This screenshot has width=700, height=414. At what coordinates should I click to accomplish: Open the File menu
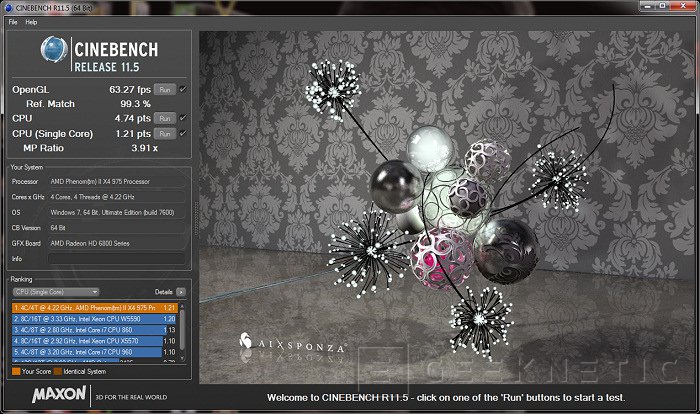pos(13,22)
